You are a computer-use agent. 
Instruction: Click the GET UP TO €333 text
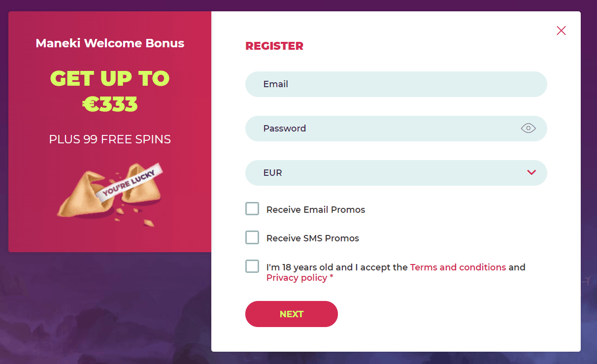[x=110, y=91]
